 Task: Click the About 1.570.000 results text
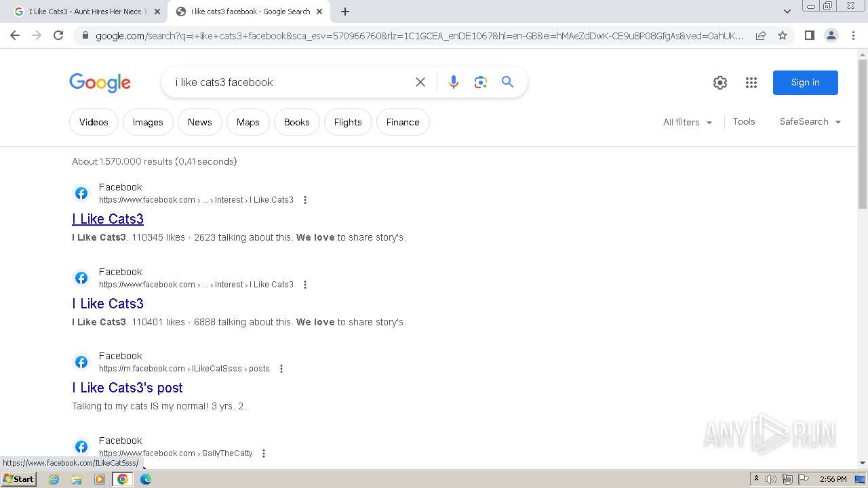click(155, 161)
